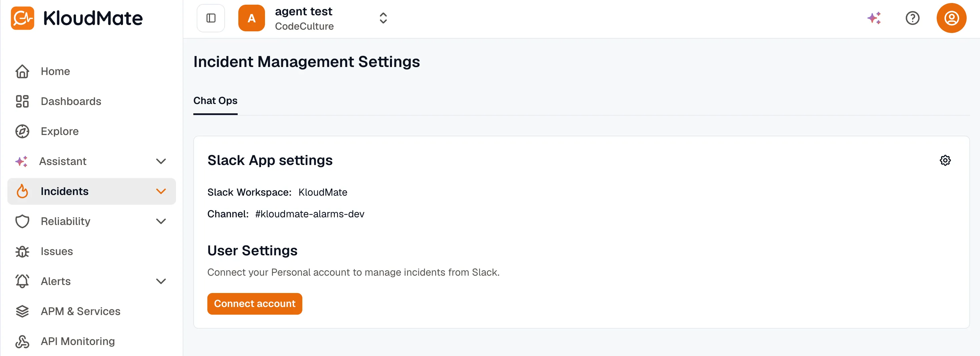This screenshot has height=356, width=980.
Task: Click the Dashboards grid icon
Action: (22, 101)
